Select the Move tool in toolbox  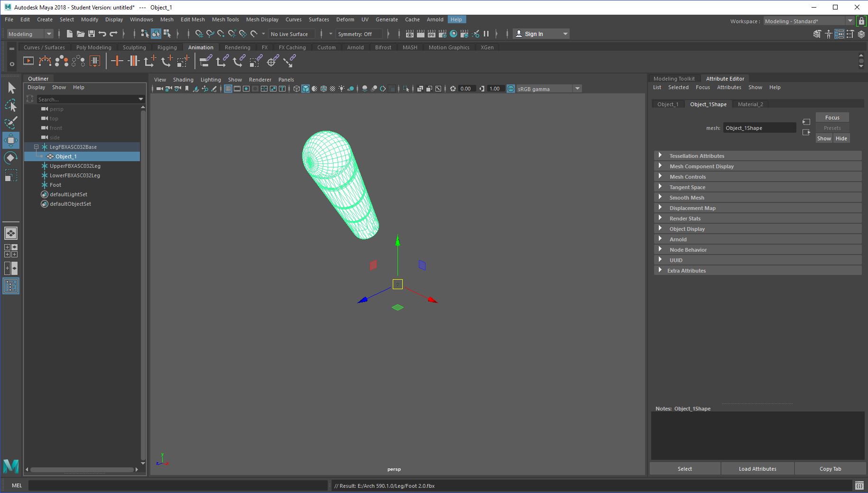coord(11,140)
